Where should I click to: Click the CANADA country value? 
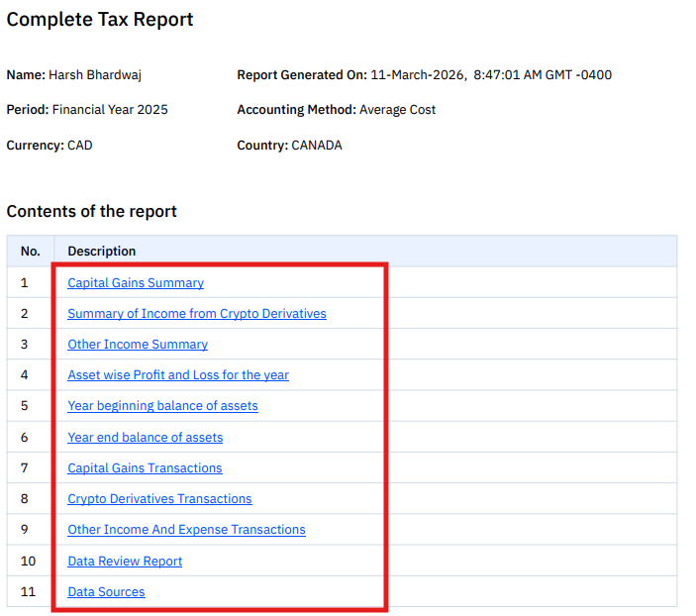(317, 146)
